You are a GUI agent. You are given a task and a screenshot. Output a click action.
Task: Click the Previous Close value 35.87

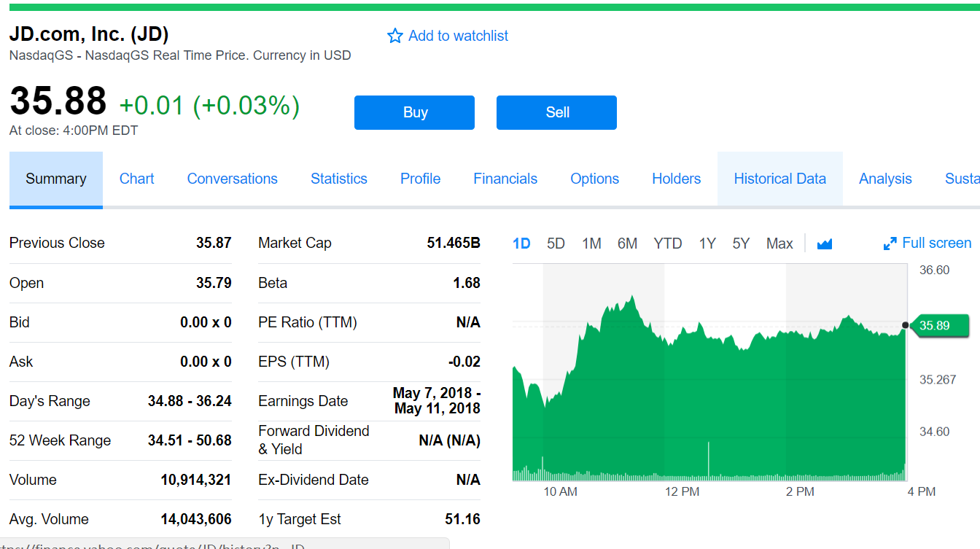coord(214,243)
